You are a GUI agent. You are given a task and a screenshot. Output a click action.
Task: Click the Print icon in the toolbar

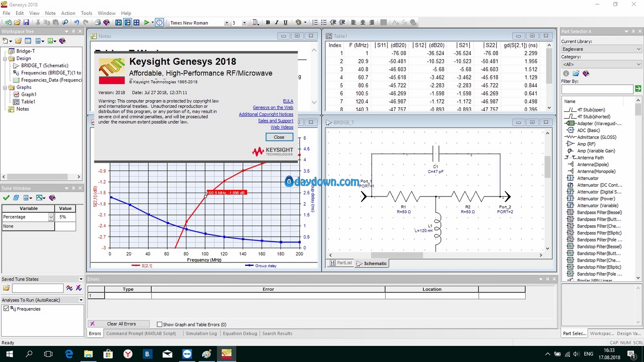pyautogui.click(x=98, y=22)
